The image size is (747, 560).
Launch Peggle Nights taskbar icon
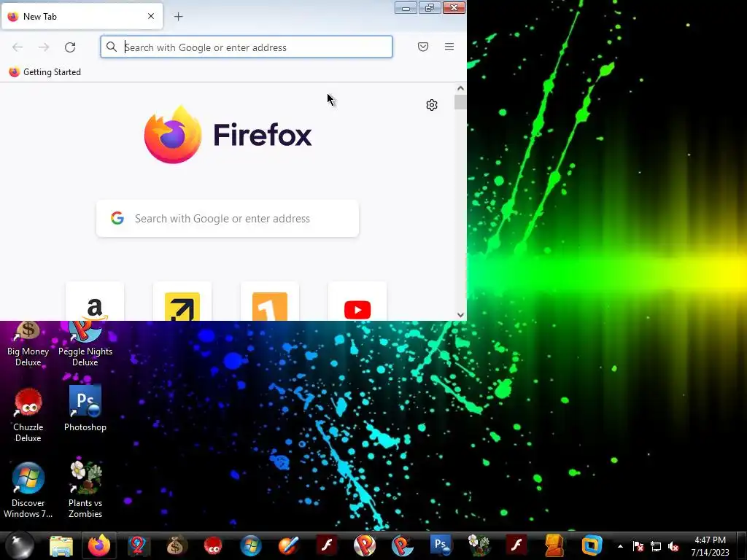[403, 545]
